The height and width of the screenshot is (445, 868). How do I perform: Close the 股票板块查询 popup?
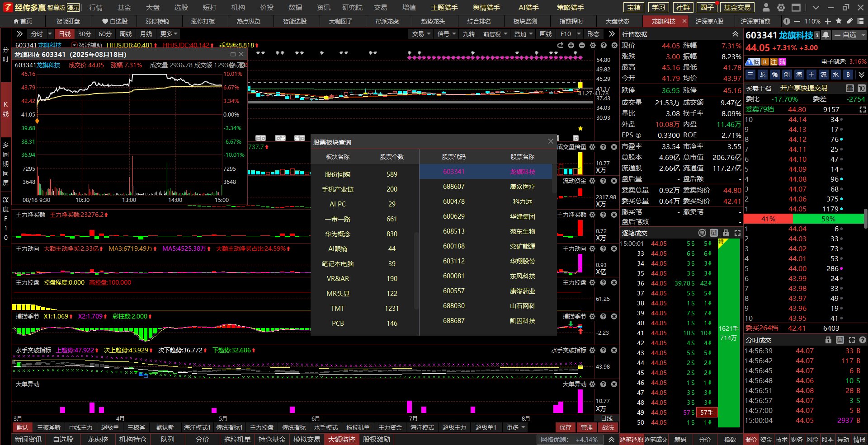(551, 141)
